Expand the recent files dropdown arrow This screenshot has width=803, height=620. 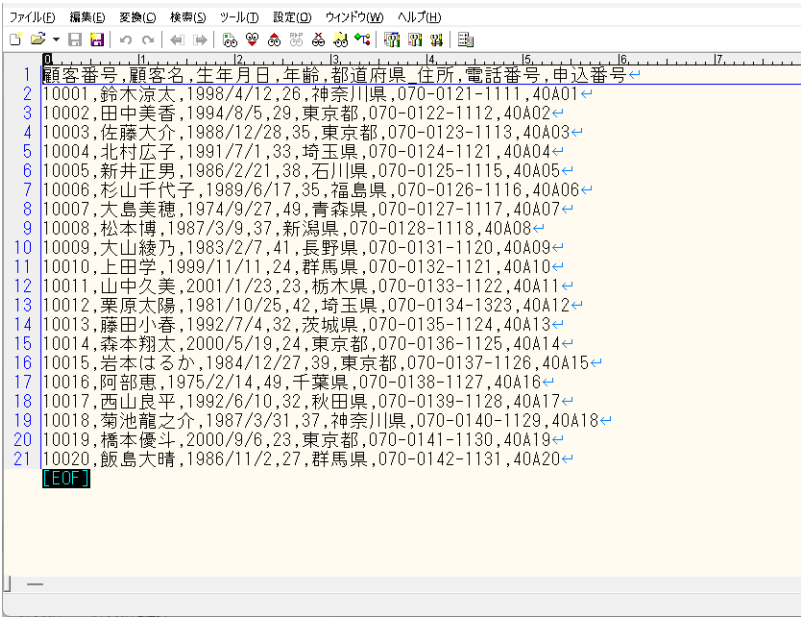(56, 39)
